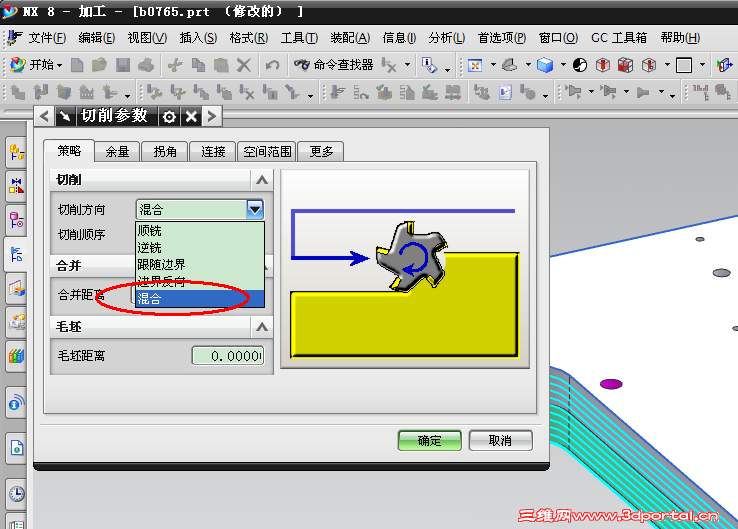
Task: Open the 装配(A) menu
Action: (350, 38)
